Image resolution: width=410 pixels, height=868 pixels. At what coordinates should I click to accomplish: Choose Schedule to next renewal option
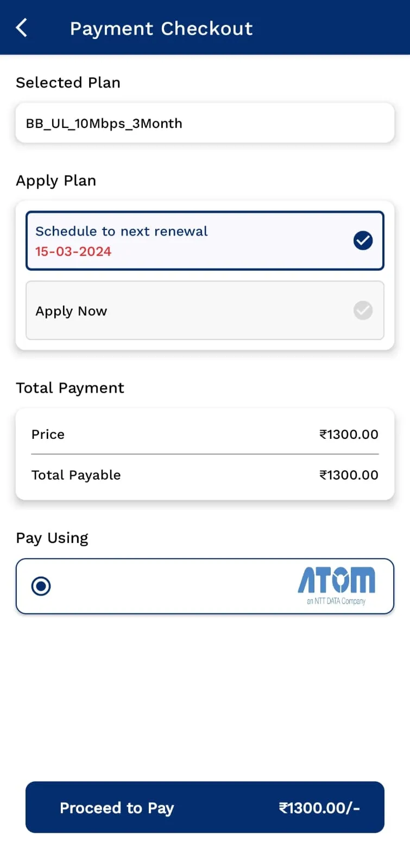pyautogui.click(x=205, y=241)
